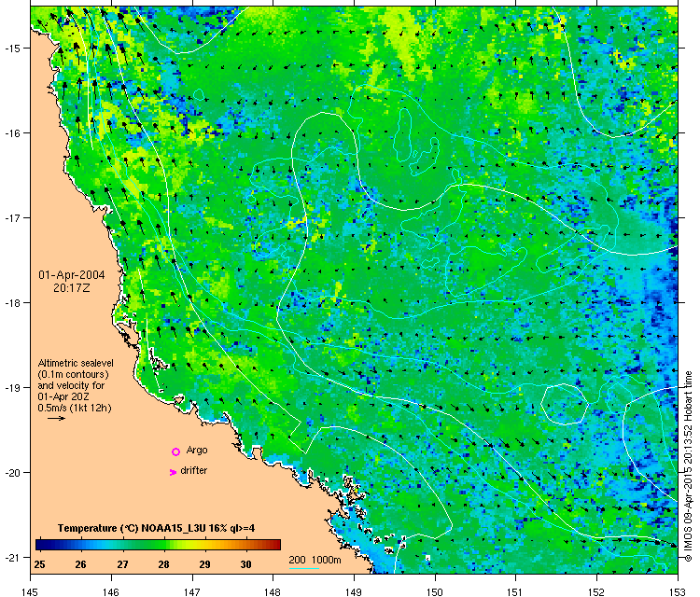700x597 pixels.
Task: Click the longitude axis label 145
Action: click(x=30, y=592)
